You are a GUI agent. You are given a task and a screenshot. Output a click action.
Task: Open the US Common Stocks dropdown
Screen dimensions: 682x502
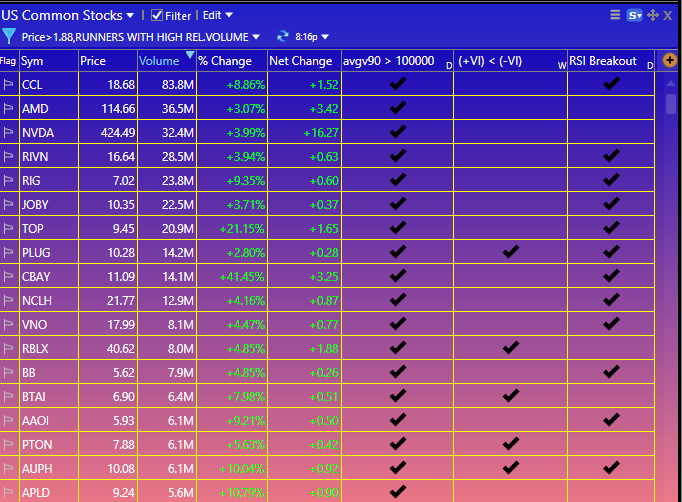click(67, 16)
